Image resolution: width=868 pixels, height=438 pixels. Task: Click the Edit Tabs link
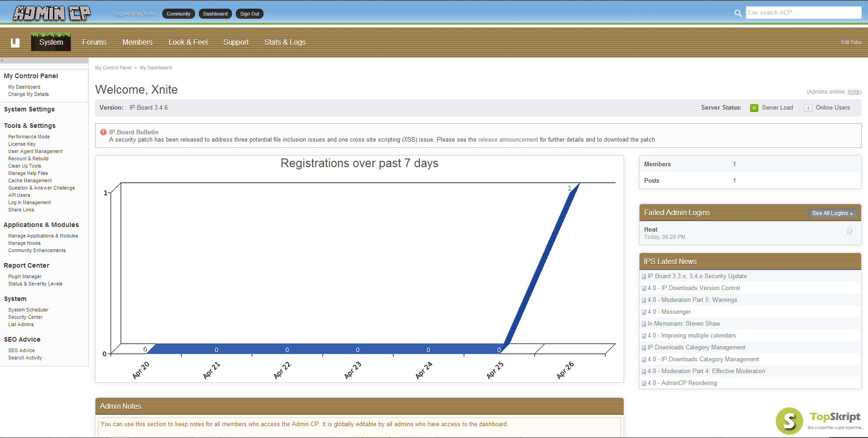coord(851,42)
